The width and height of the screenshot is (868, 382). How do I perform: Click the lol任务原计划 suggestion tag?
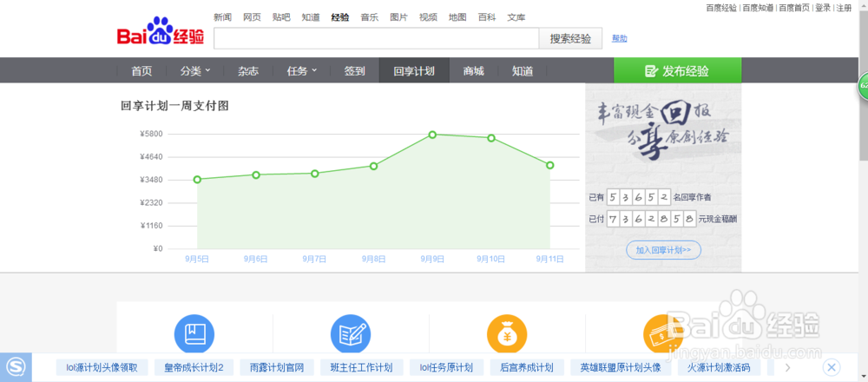446,367
